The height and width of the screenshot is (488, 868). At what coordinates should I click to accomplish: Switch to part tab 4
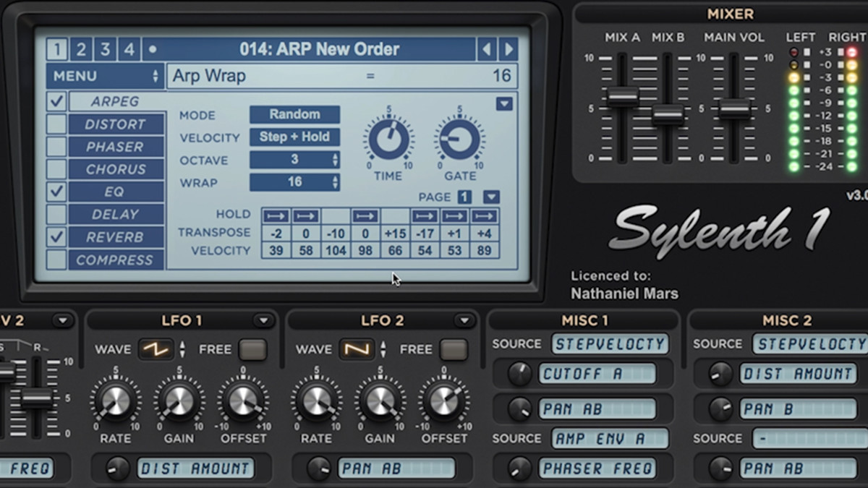click(129, 49)
